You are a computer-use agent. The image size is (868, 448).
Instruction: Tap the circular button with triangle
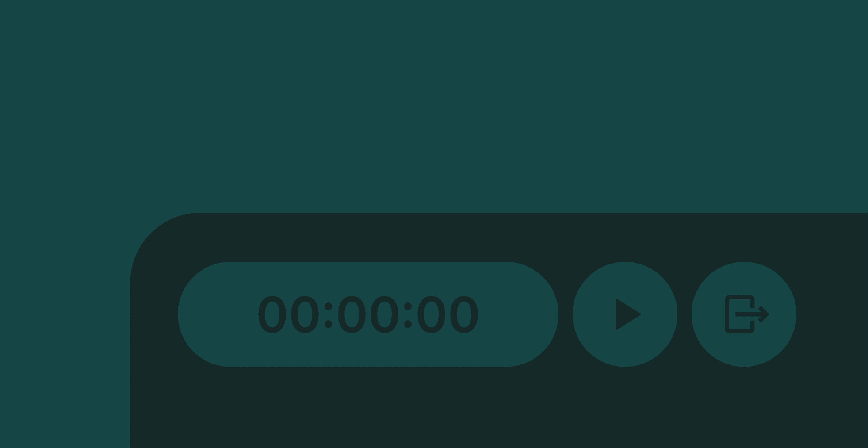click(x=625, y=314)
